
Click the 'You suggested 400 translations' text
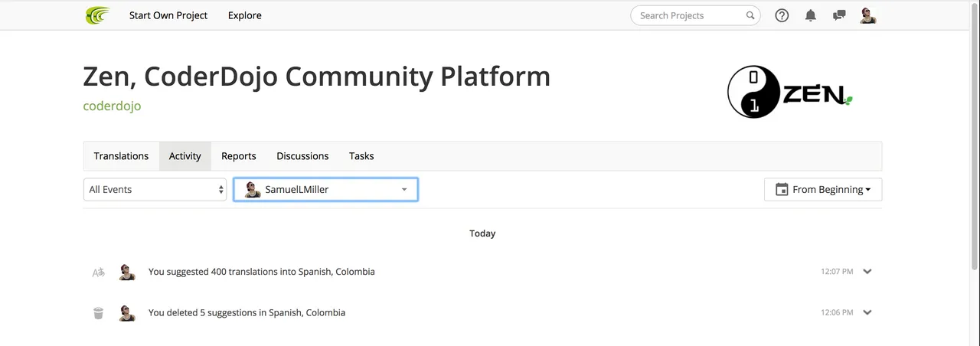pyautogui.click(x=262, y=272)
